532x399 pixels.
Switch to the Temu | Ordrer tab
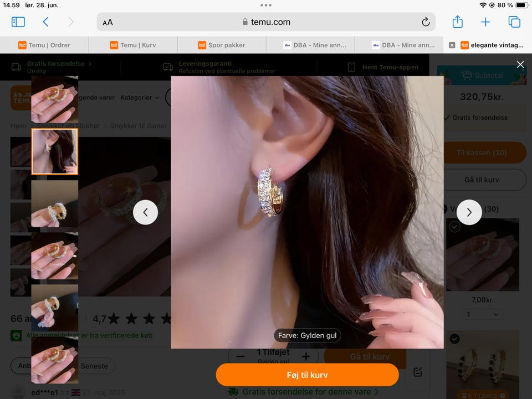click(44, 45)
